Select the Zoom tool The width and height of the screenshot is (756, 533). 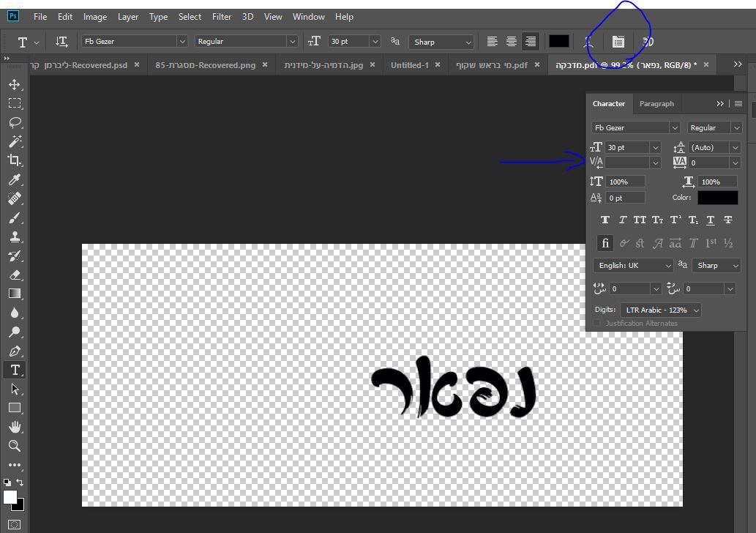pyautogui.click(x=15, y=446)
